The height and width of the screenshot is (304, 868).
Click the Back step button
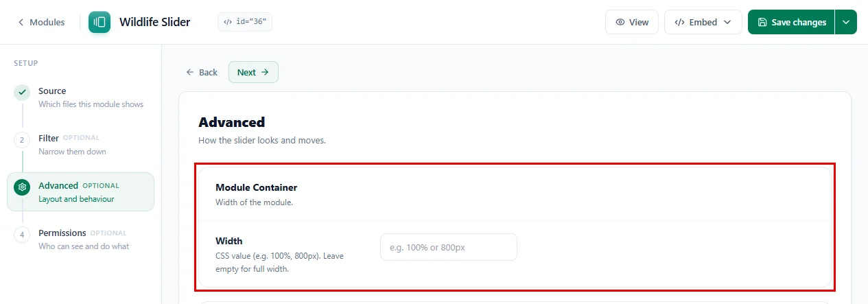(x=202, y=72)
